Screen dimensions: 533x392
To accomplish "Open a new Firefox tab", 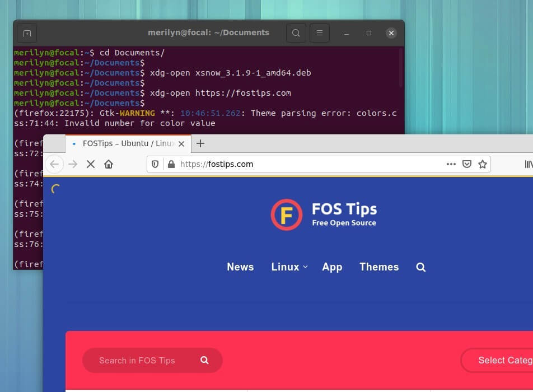I will [200, 143].
